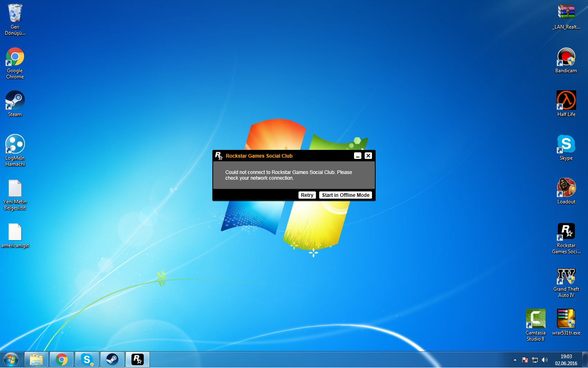The width and height of the screenshot is (588, 368).
Task: Select the Steam desktop shortcut
Action: coord(15,104)
